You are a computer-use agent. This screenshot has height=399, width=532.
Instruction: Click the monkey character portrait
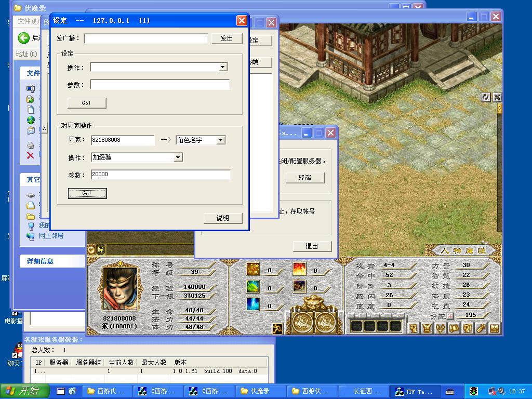121,289
